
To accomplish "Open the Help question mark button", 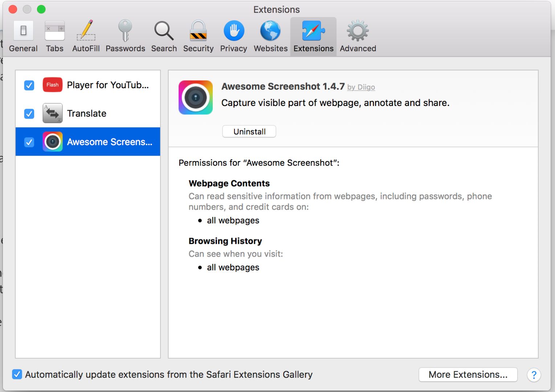I will pyautogui.click(x=534, y=375).
